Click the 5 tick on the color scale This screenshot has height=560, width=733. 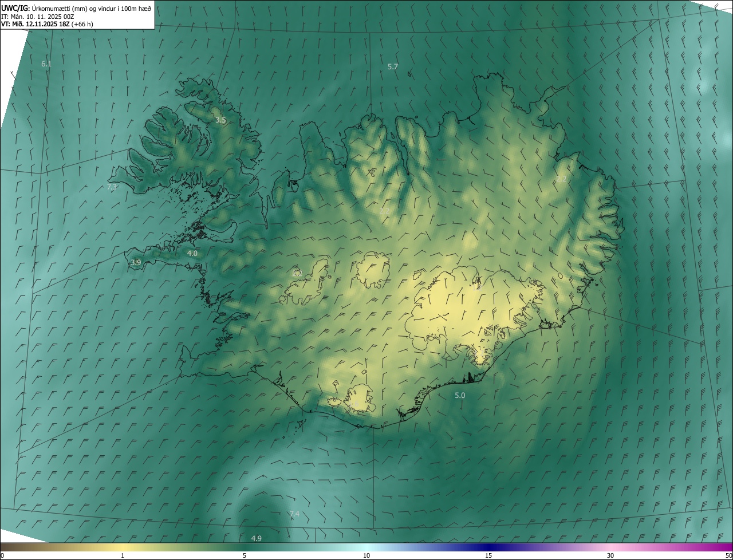(x=245, y=555)
